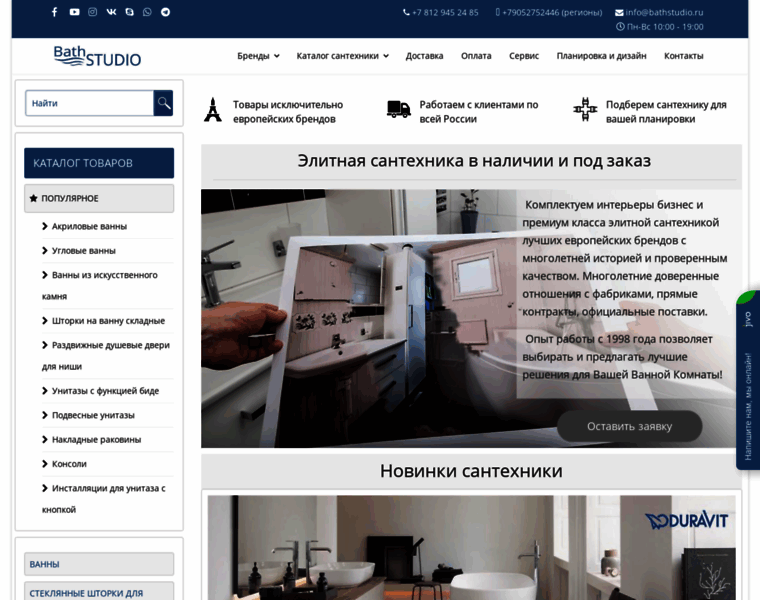Click the delivery truck icon
This screenshot has height=600, width=760.
click(399, 109)
